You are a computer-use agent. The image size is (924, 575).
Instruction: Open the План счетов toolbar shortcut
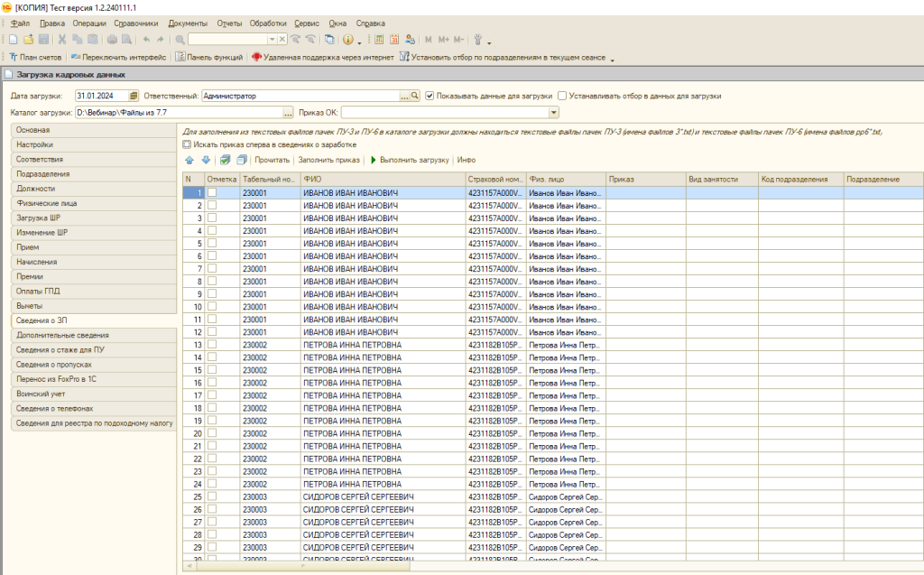(x=35, y=57)
